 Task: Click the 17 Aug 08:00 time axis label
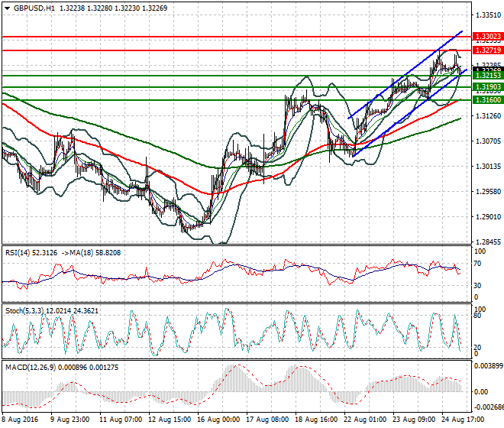point(267,420)
